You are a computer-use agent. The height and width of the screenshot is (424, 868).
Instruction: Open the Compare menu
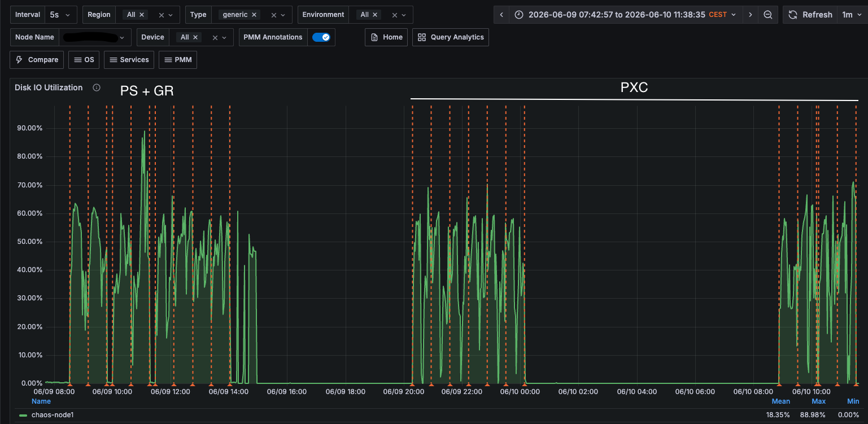37,60
